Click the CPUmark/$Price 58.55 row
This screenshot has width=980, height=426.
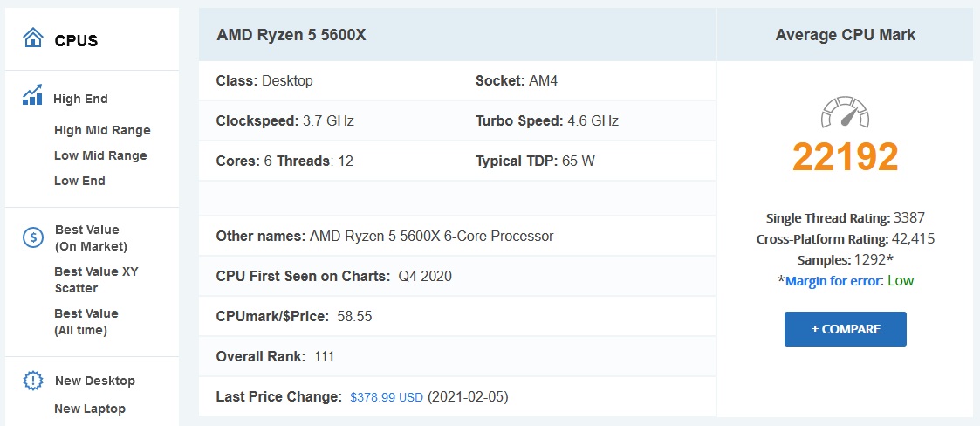pyautogui.click(x=457, y=316)
